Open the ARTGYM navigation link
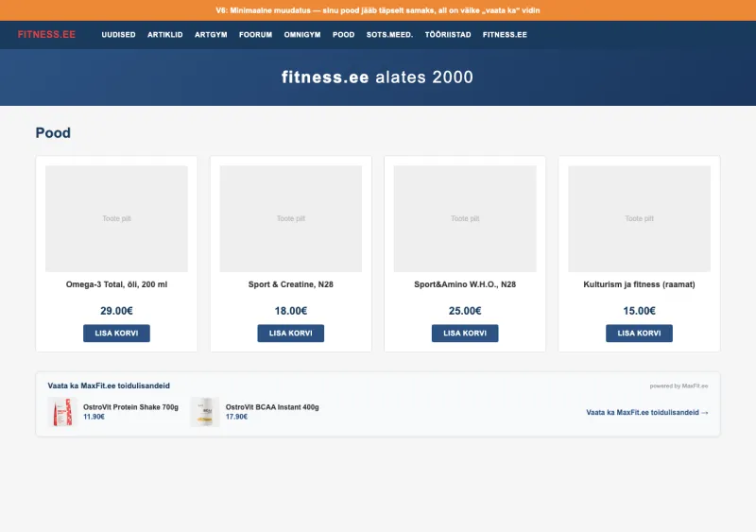756x532 pixels. [x=211, y=34]
